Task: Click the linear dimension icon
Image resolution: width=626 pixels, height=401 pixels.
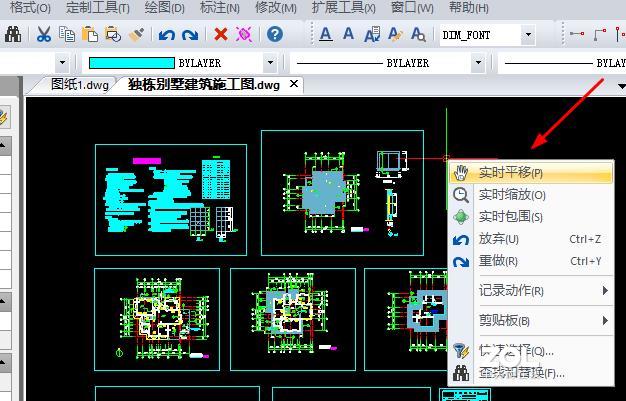Action: (x=577, y=34)
